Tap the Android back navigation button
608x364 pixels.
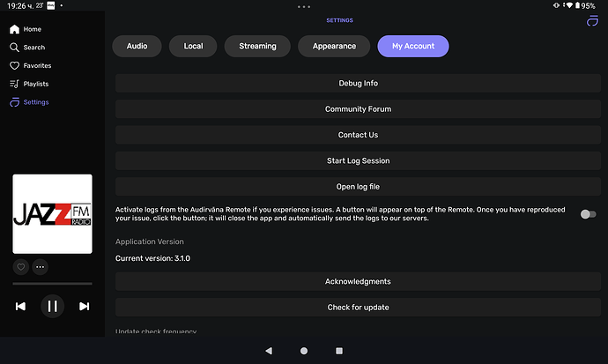coord(269,351)
